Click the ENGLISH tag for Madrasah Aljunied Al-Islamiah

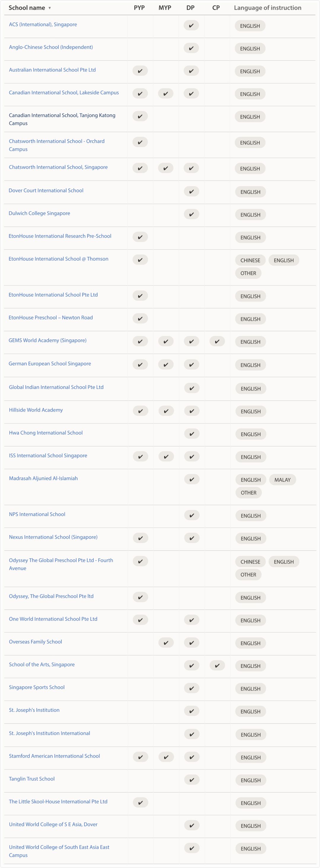(x=251, y=480)
